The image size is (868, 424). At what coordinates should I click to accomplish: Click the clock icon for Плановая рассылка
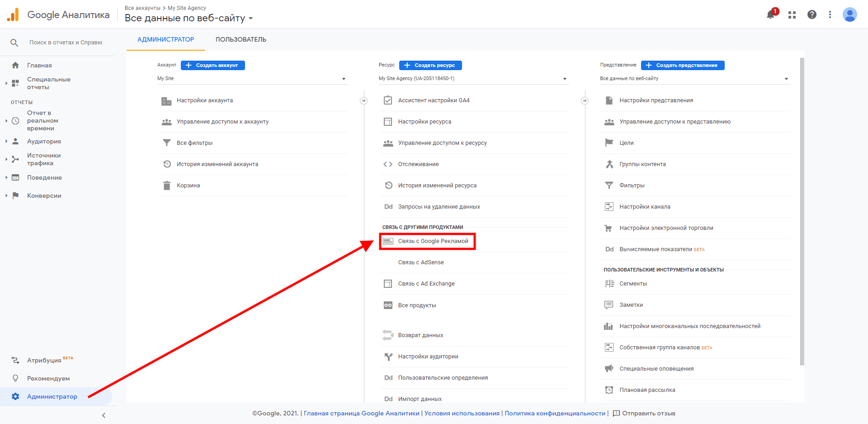(x=609, y=390)
